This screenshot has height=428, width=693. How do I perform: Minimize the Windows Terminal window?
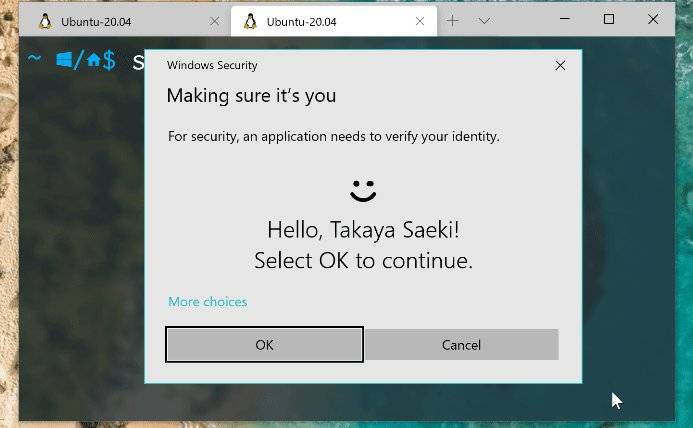point(564,19)
